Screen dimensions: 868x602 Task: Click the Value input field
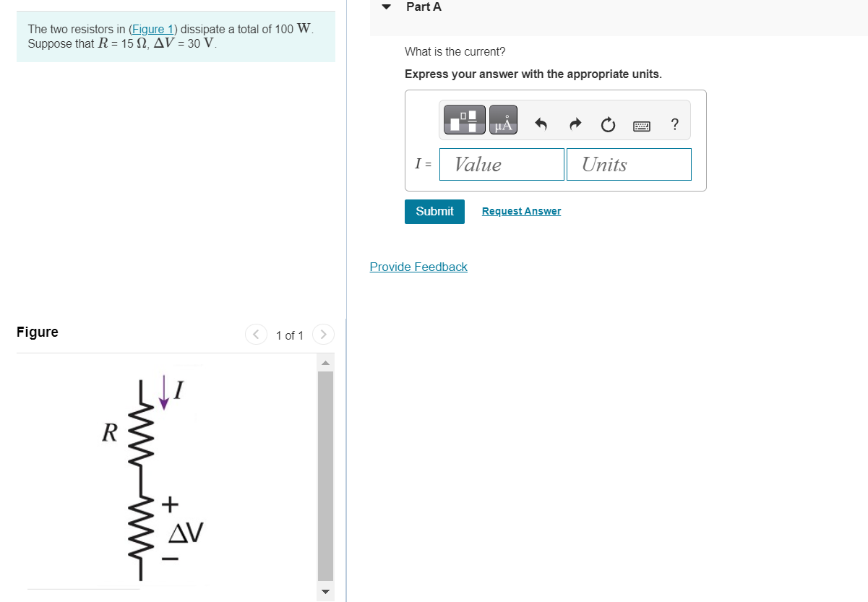coord(502,164)
